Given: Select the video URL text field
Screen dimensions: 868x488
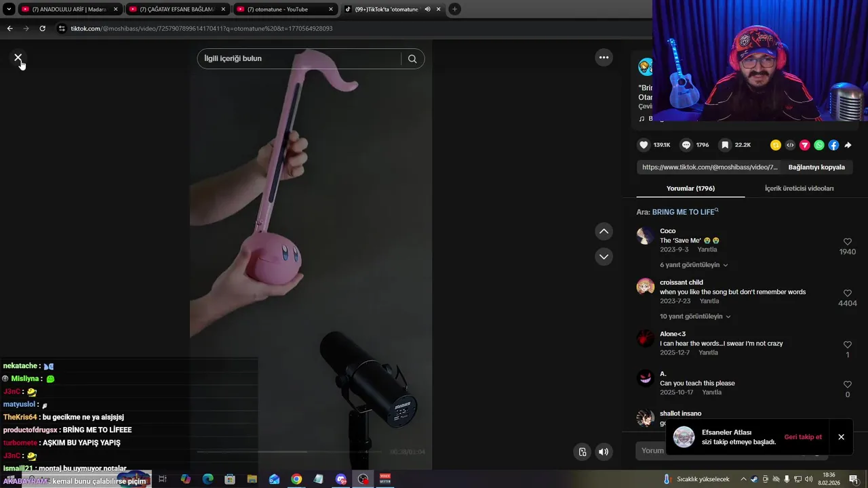Looking at the screenshot, I should 709,167.
